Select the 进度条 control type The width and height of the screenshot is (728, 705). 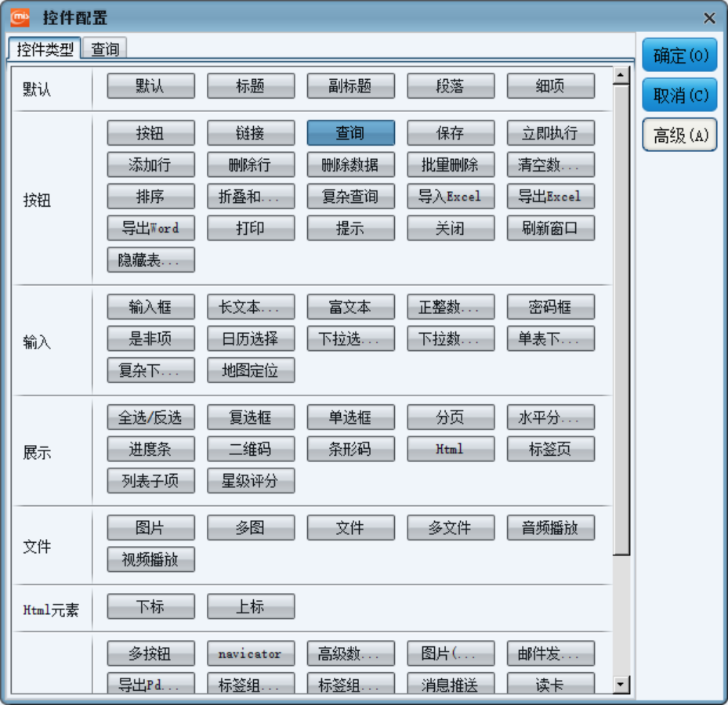click(150, 449)
